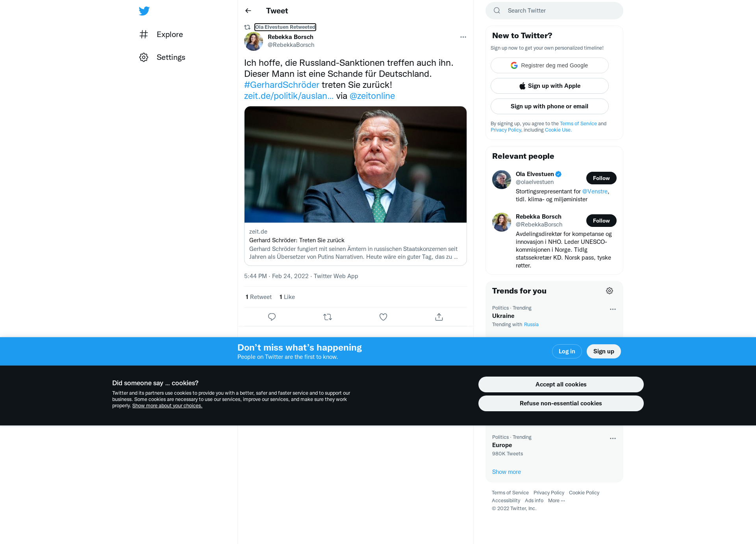
Task: Retweet using the retweet icon below tweet
Action: coord(328,317)
